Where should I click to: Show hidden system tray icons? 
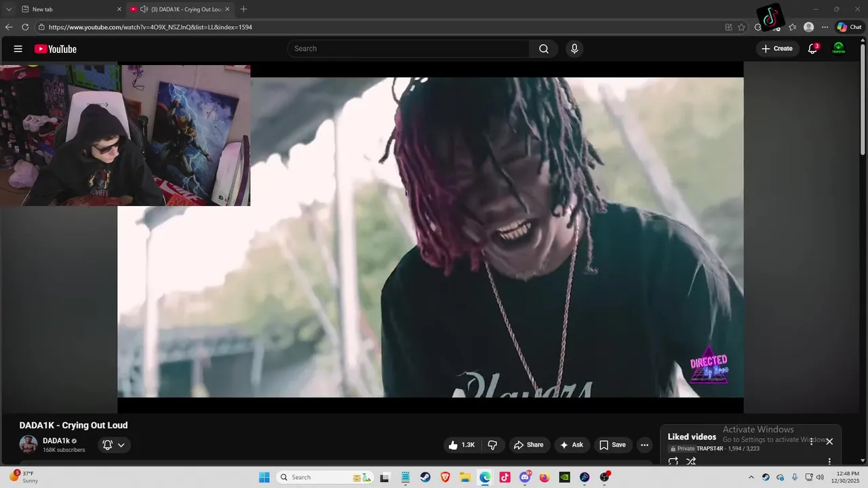click(x=751, y=477)
